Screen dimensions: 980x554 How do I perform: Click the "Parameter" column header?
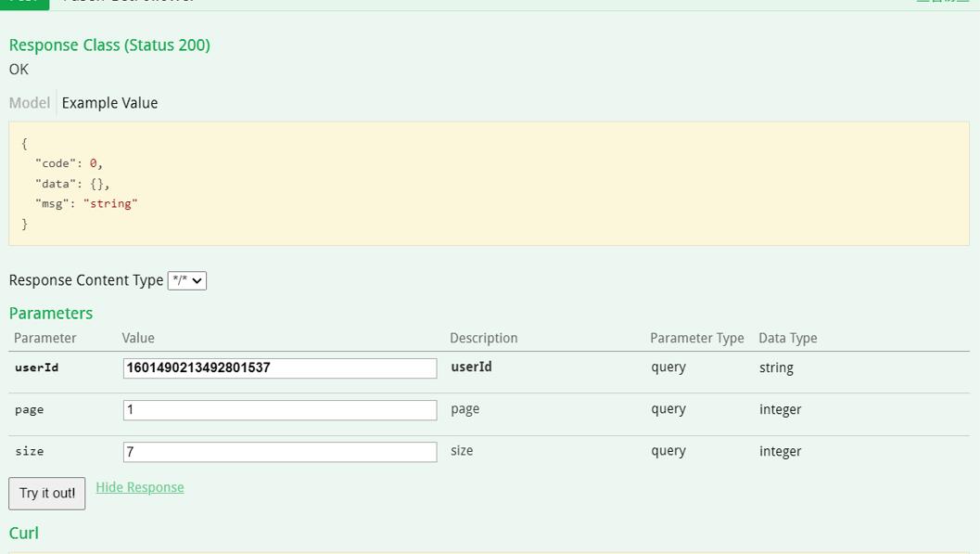coord(45,339)
